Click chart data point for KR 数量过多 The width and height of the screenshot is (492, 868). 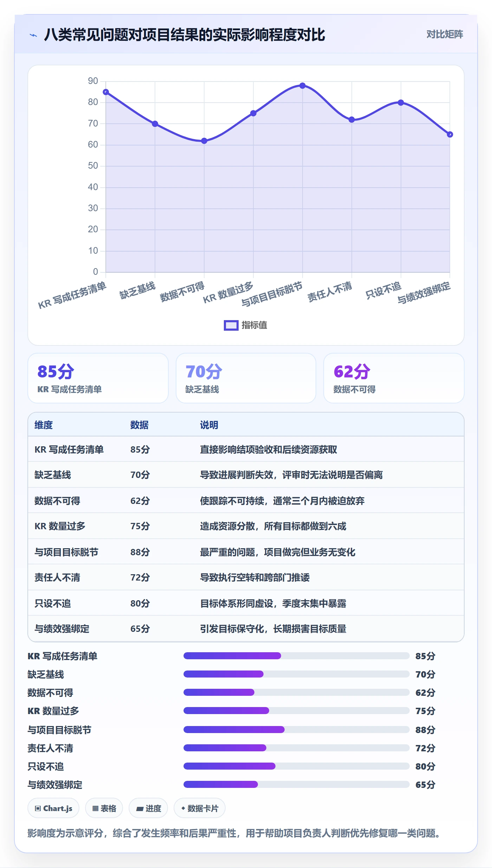253,113
